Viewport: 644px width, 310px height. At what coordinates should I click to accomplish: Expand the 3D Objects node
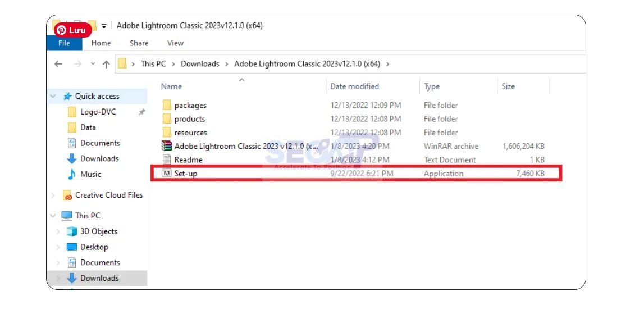coord(58,231)
